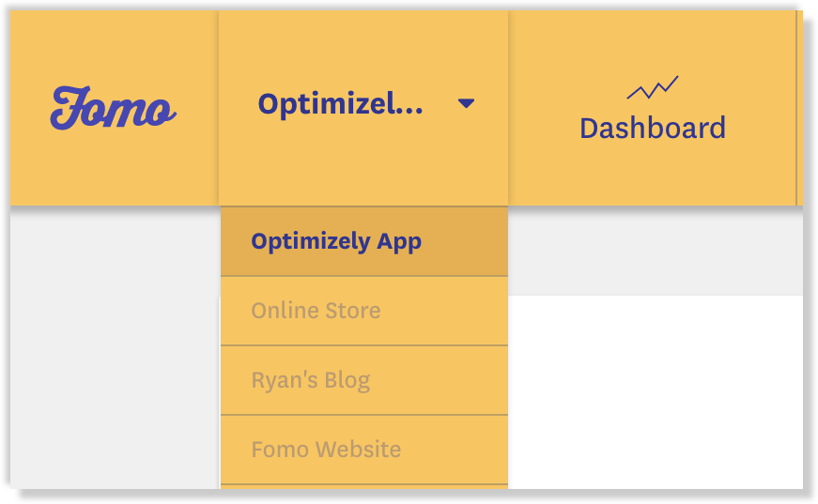
Task: Select Optimizely App from the site list
Action: coord(336,241)
